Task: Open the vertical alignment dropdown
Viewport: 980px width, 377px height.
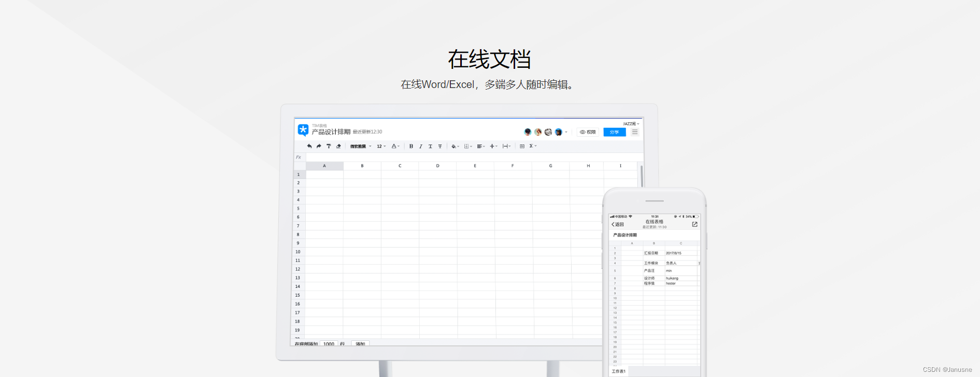Action: click(493, 146)
